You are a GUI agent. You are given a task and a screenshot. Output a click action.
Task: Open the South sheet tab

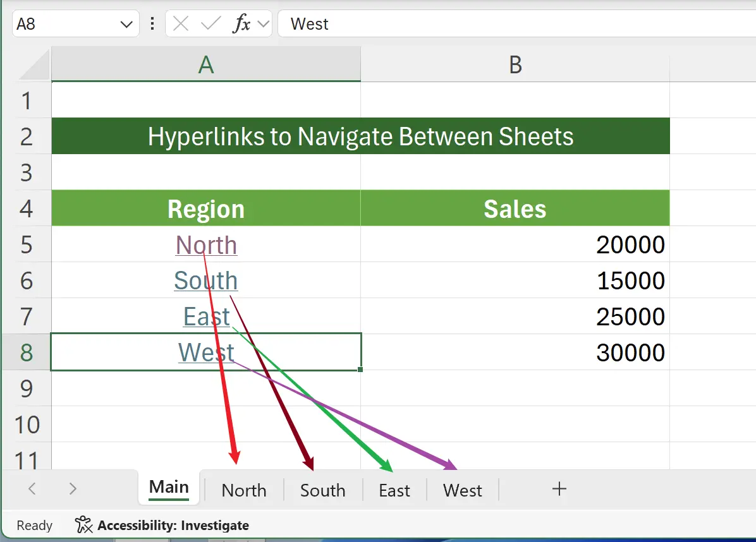(322, 490)
